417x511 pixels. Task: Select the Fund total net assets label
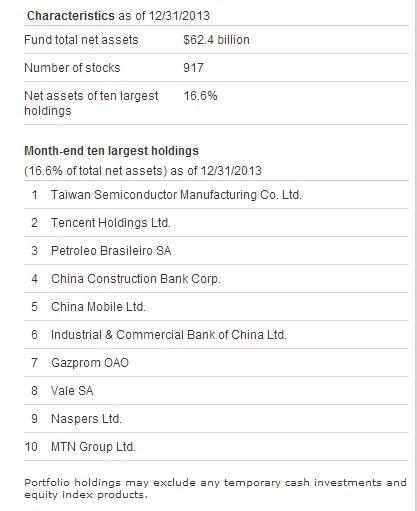[81, 40]
